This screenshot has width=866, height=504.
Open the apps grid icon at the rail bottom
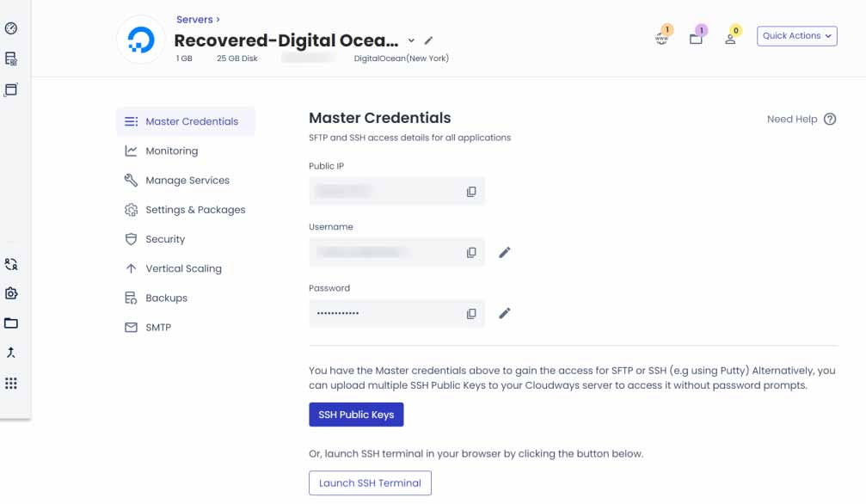(11, 384)
